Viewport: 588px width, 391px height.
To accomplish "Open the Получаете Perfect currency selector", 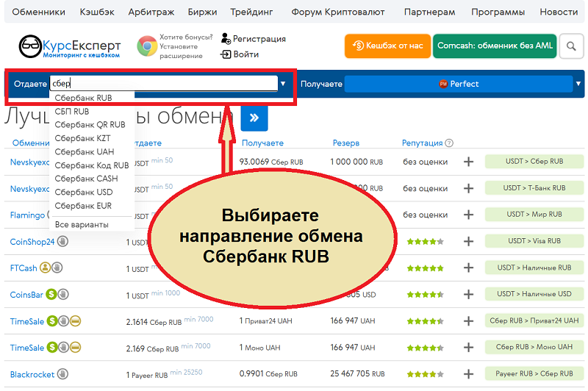I will coord(459,84).
